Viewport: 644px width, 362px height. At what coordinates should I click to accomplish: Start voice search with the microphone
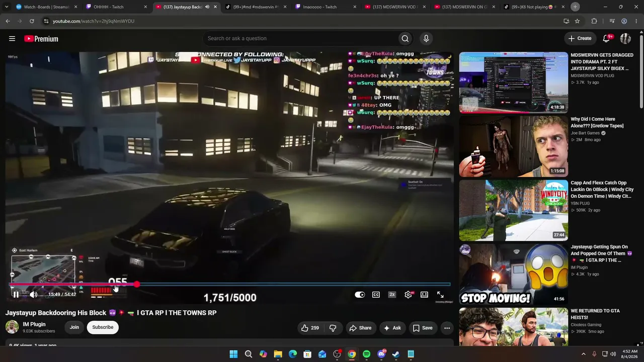point(426,39)
